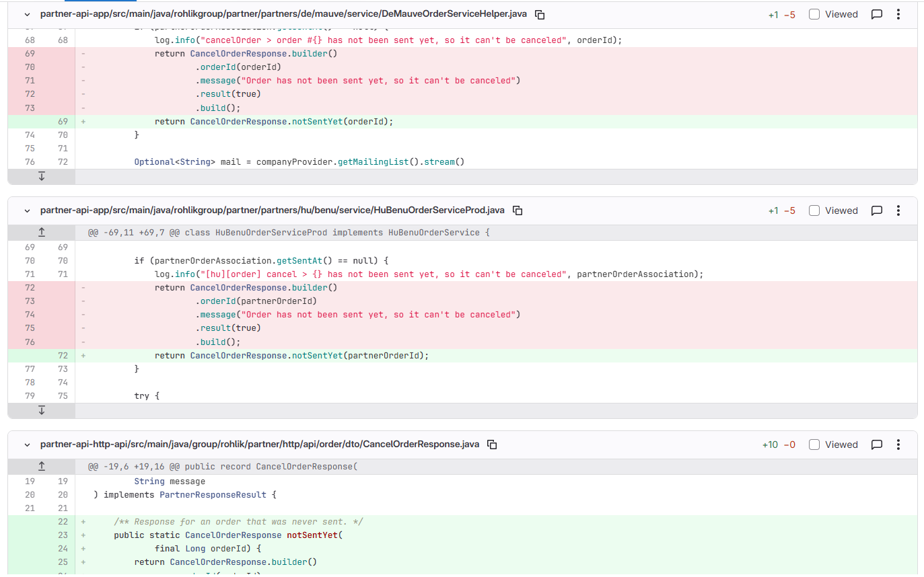Open CancelOrderResponse.java file path link

[x=260, y=445]
